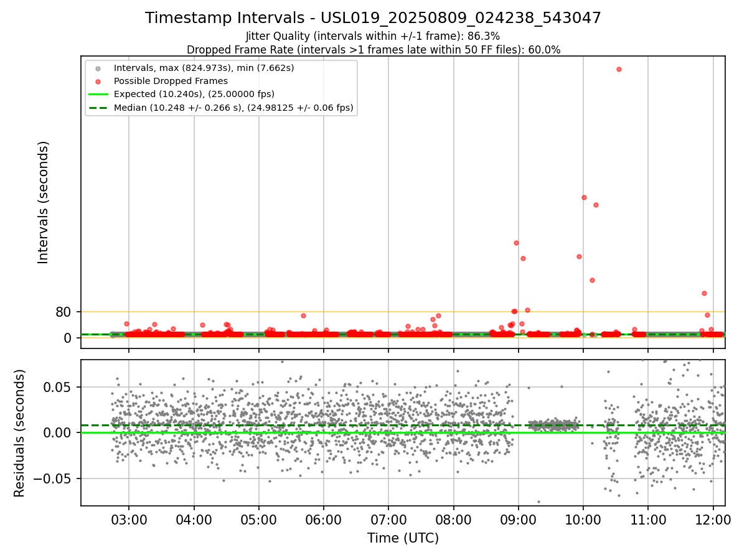Click the highest red outlier point after 10:30
This screenshot has width=747, height=560.
[619, 69]
